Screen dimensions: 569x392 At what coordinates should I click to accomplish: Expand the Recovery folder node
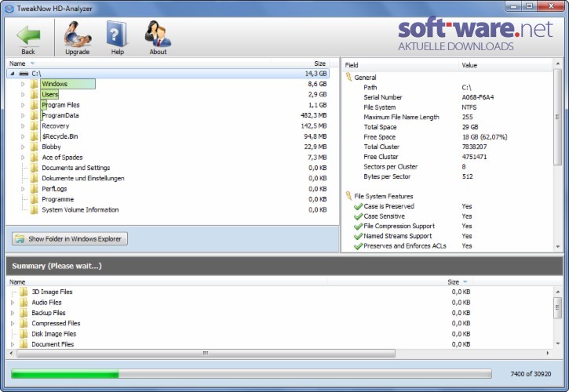point(23,126)
